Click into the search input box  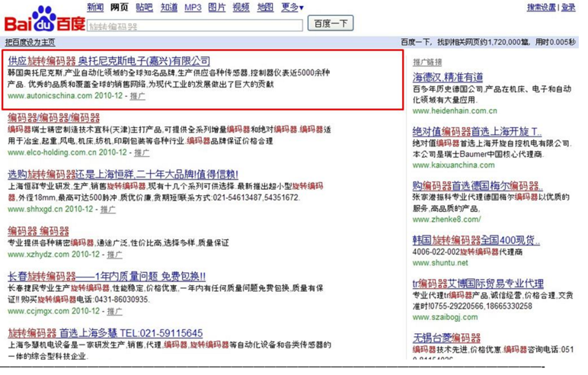click(x=194, y=26)
